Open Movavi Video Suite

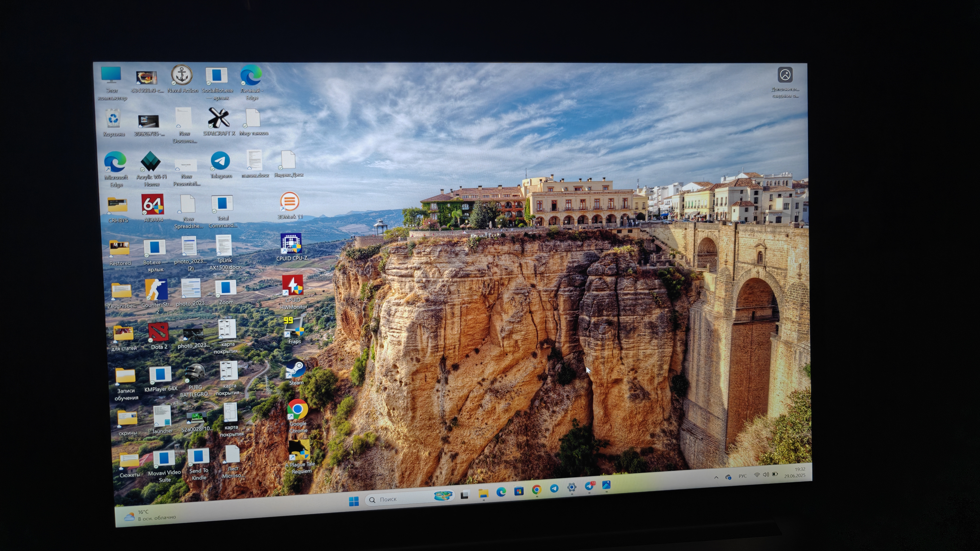pos(164,467)
